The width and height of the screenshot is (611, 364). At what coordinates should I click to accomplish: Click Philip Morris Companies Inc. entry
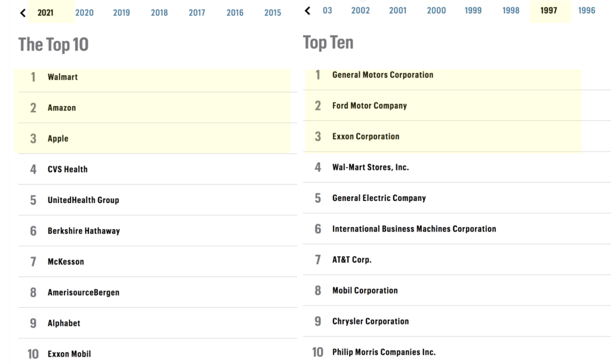coord(384,352)
